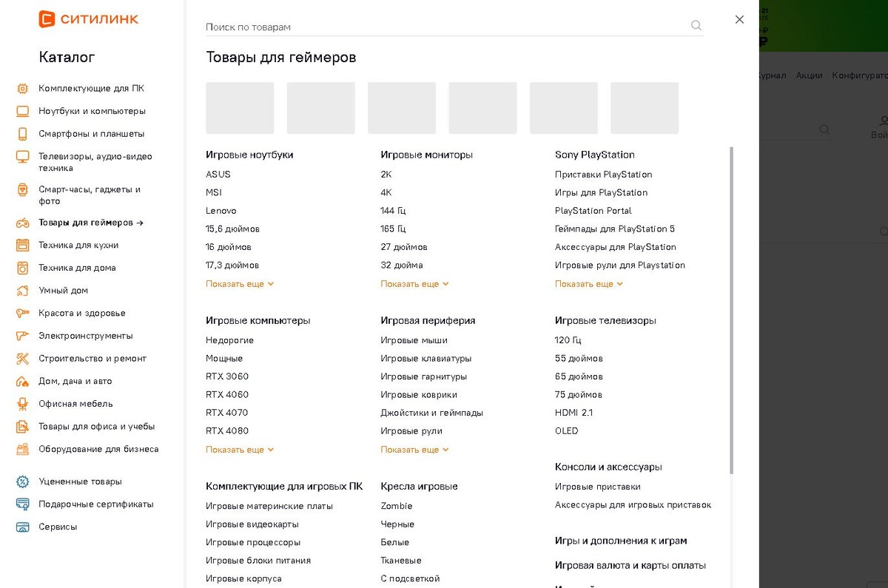Click the gift certificates icon

(23, 505)
